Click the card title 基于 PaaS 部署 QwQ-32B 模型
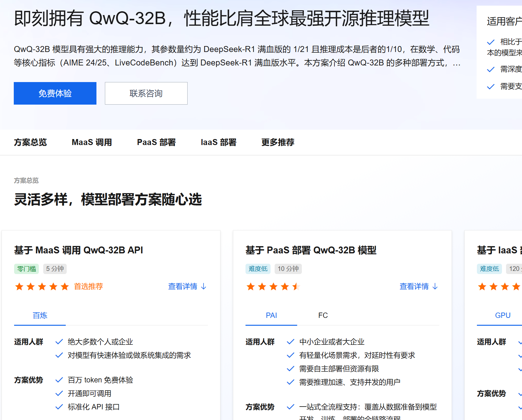This screenshot has height=420, width=522. (x=311, y=250)
